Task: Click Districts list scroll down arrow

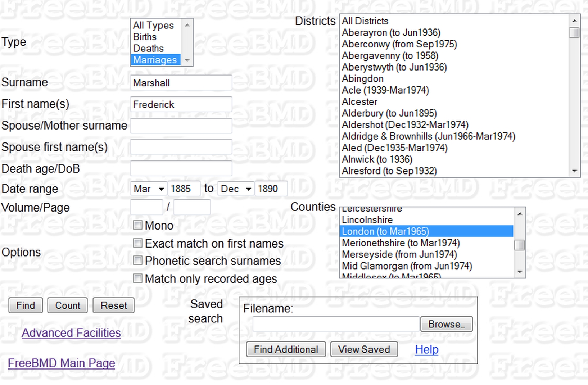Action: pos(574,171)
